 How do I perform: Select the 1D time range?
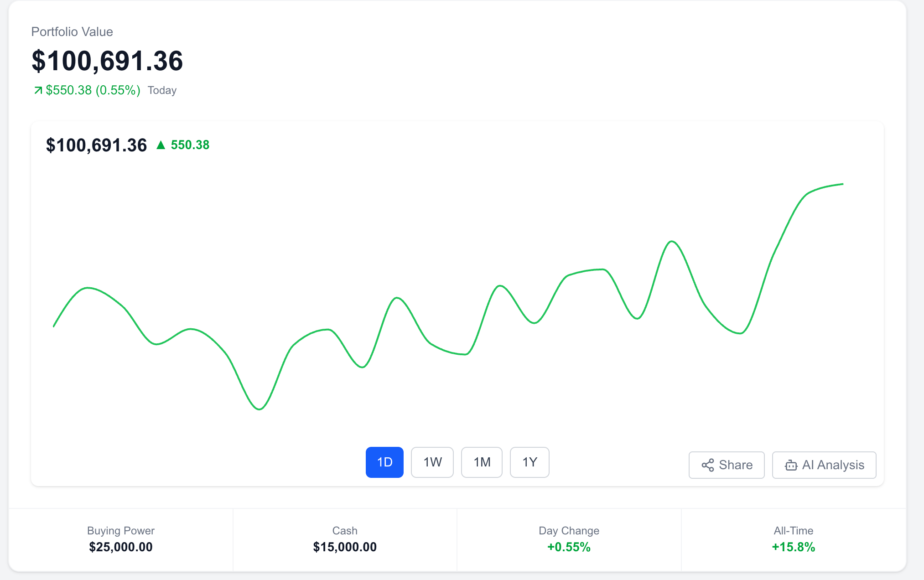(384, 462)
